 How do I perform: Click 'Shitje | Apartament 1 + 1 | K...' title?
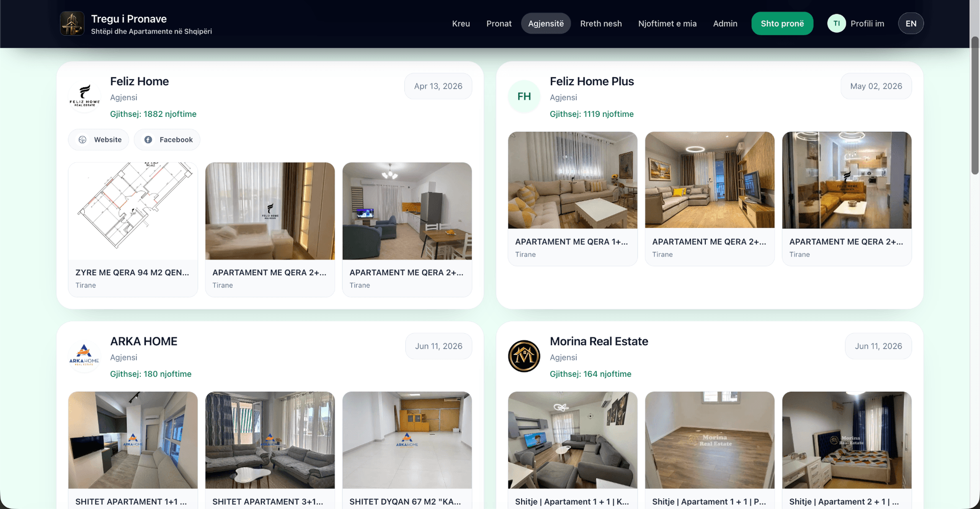(x=572, y=502)
